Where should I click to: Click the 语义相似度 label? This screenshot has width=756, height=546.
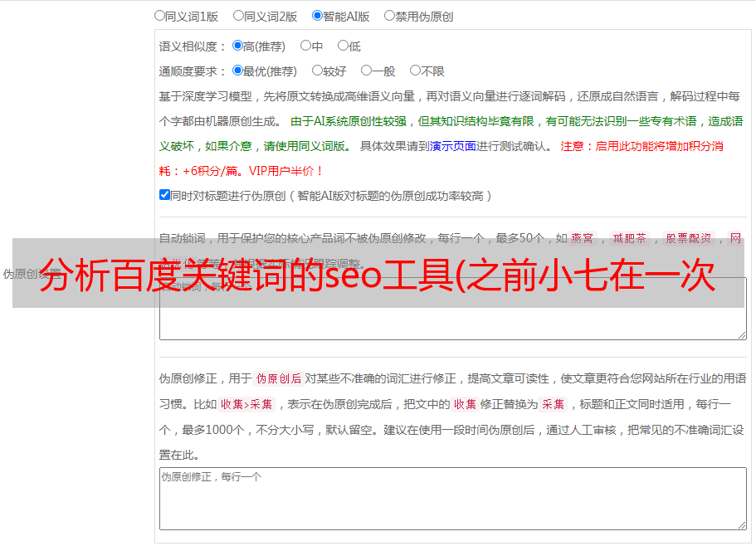[x=193, y=46]
